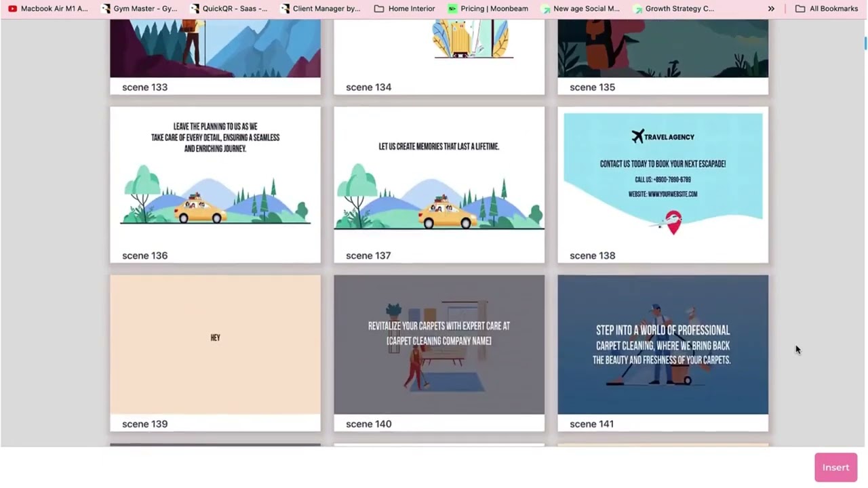Select scene 137 'Let us create memories' thumbnail
The image size is (868, 488).
[439, 176]
